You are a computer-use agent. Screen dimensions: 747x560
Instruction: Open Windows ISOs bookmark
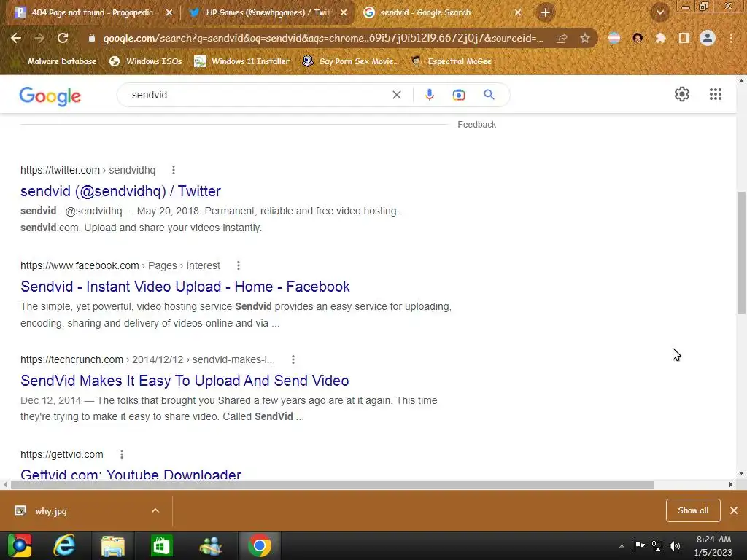[146, 61]
